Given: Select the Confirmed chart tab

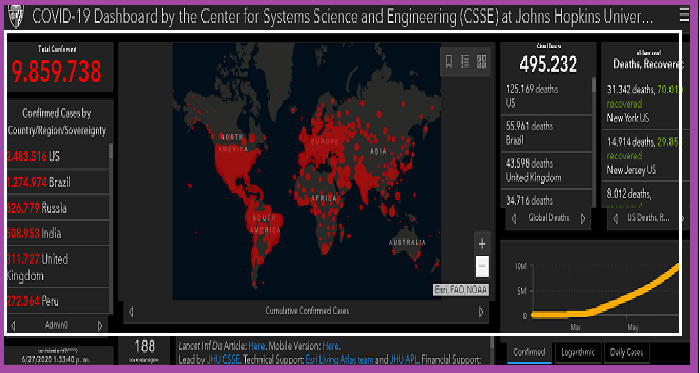Looking at the screenshot, I should coord(529,352).
